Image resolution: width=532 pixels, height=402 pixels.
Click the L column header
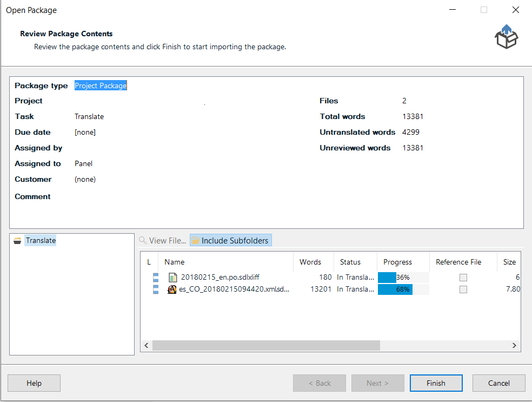click(149, 262)
